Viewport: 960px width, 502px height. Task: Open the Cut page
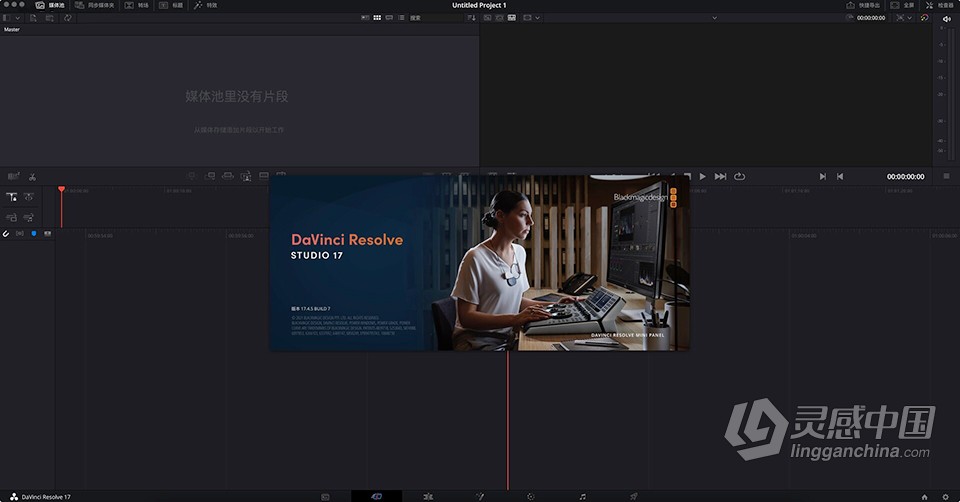pos(377,496)
